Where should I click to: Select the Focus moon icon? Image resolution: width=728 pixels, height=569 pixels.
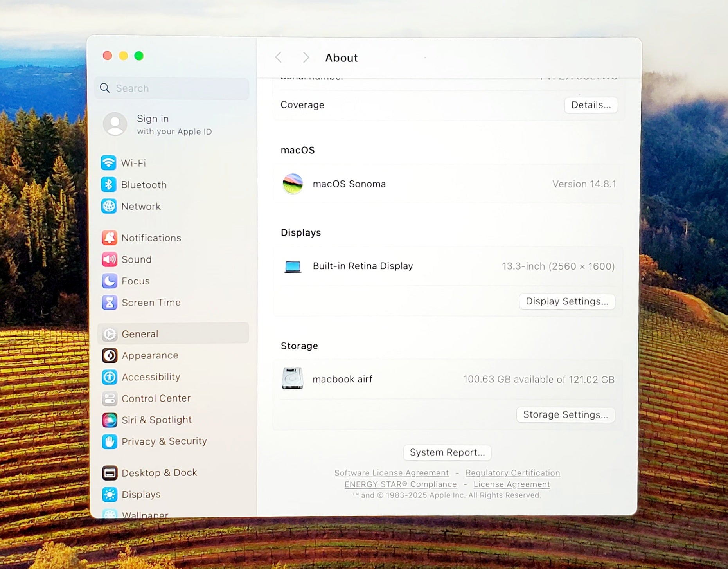[110, 281]
